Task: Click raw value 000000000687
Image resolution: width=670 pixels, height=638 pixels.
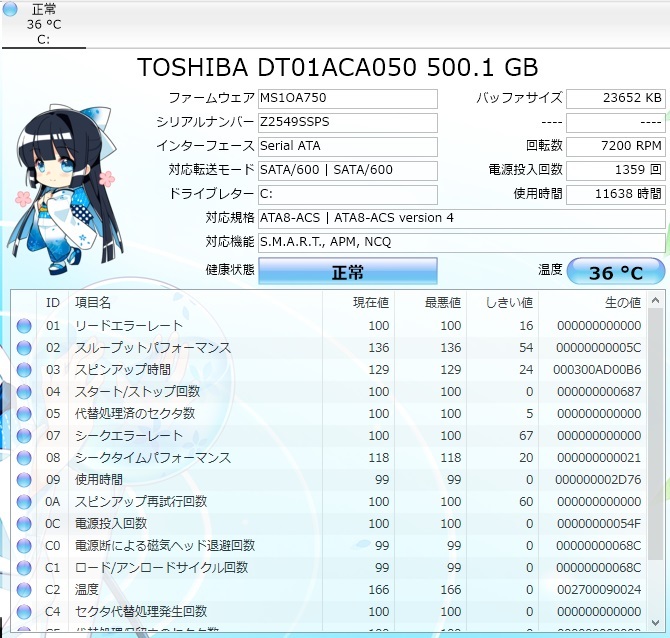Action: [x=599, y=391]
